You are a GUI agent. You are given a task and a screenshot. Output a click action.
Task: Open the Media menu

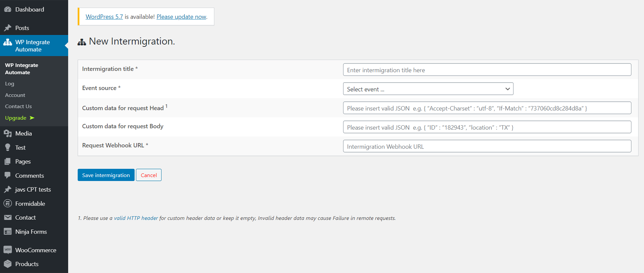pyautogui.click(x=34, y=133)
